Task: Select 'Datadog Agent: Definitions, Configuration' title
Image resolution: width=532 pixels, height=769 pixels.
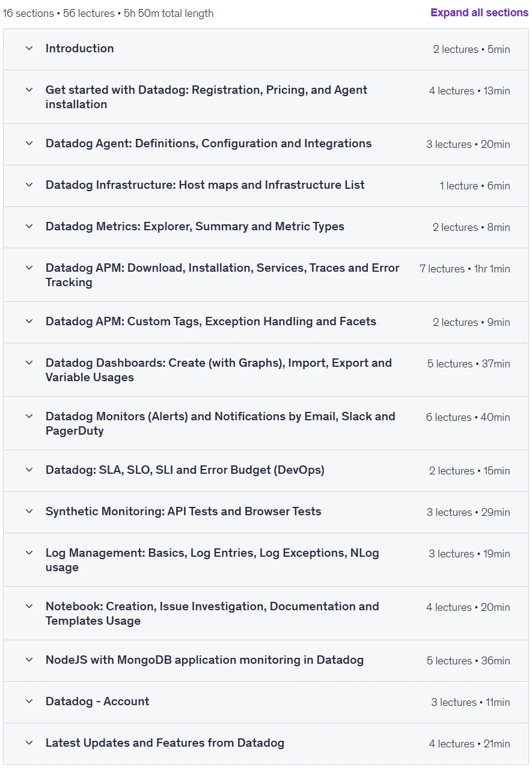Action: [x=209, y=144]
